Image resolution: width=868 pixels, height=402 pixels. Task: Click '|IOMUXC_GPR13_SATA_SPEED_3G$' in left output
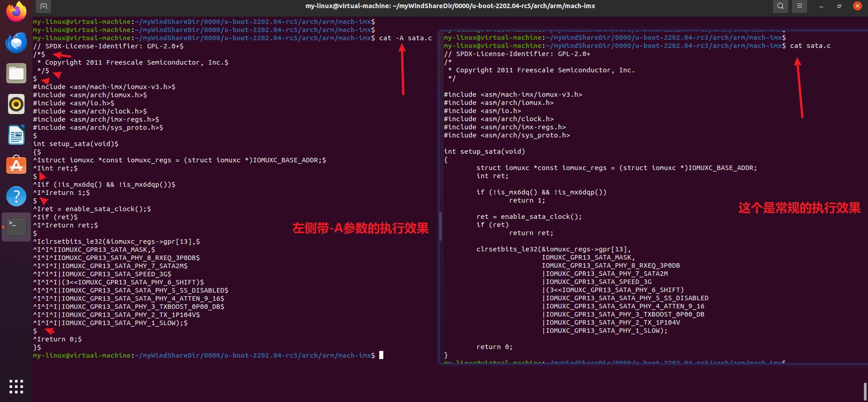(x=114, y=274)
